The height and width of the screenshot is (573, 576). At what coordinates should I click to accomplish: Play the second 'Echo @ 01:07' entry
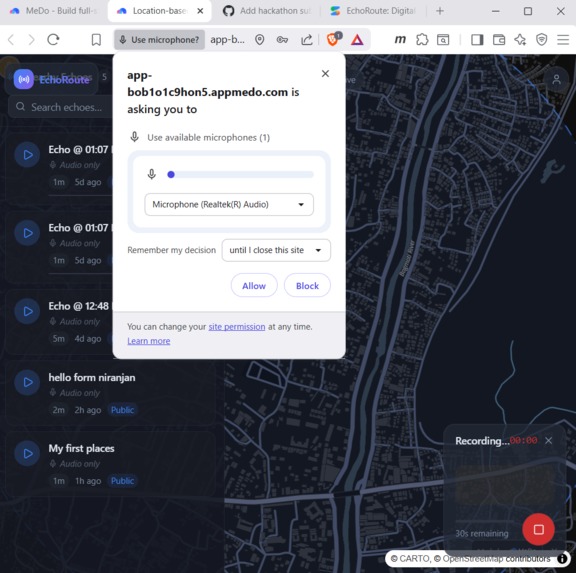(27, 233)
